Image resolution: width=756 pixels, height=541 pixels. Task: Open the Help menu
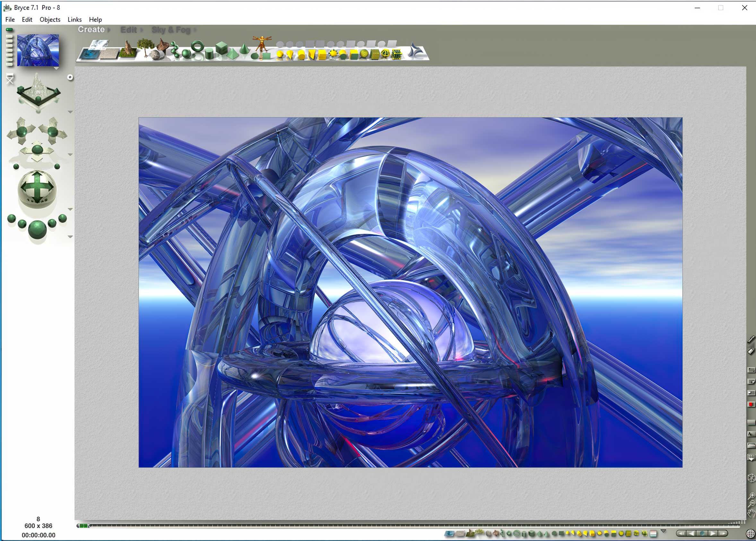(x=95, y=19)
